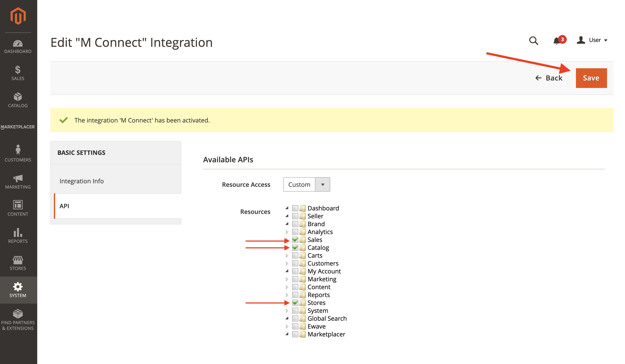Click the search magnifier icon

[x=533, y=41]
